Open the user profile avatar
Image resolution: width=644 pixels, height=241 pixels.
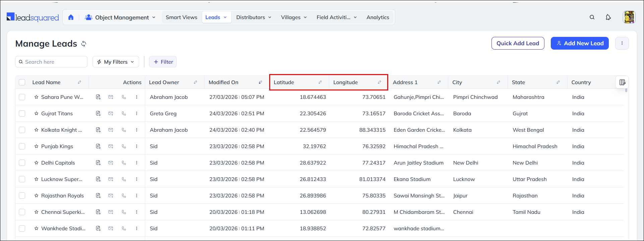tap(629, 17)
